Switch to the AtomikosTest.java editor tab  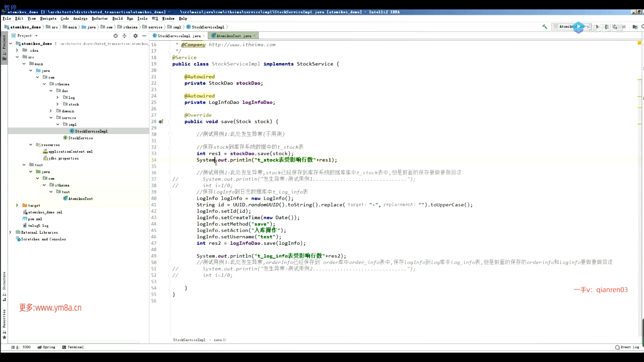click(x=233, y=36)
